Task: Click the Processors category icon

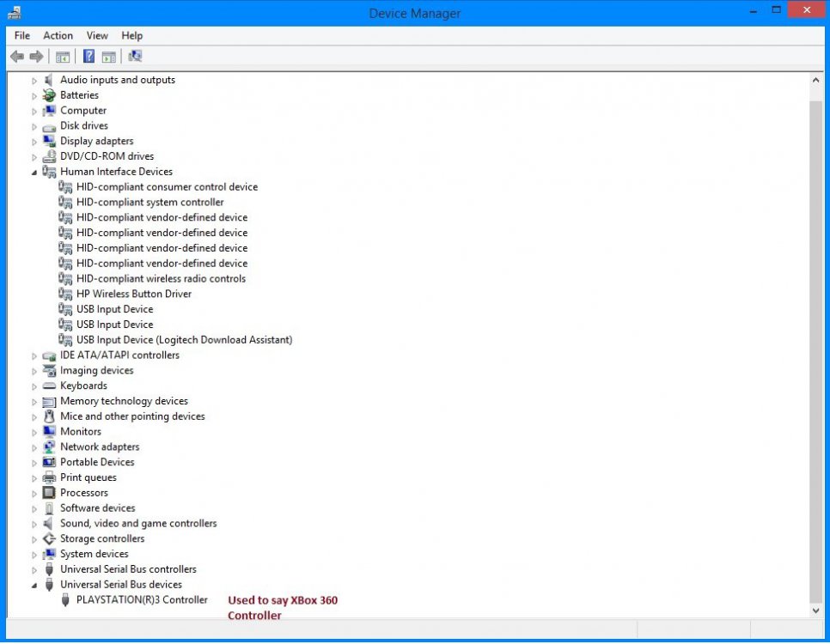Action: pos(50,493)
